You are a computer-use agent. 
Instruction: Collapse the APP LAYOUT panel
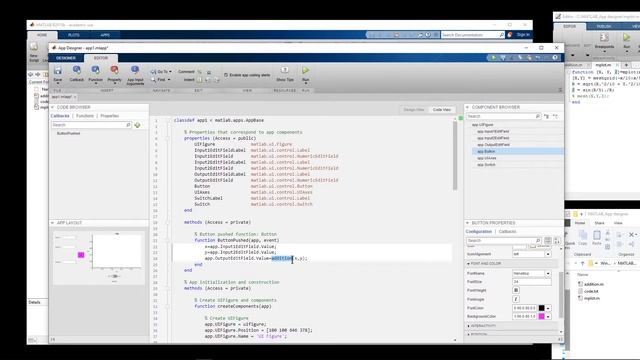pos(52,223)
